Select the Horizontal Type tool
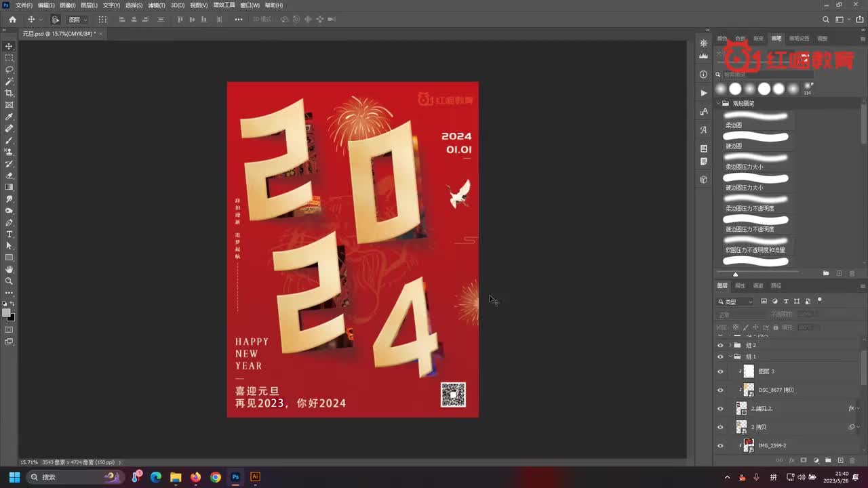This screenshot has width=868, height=488. tap(9, 235)
